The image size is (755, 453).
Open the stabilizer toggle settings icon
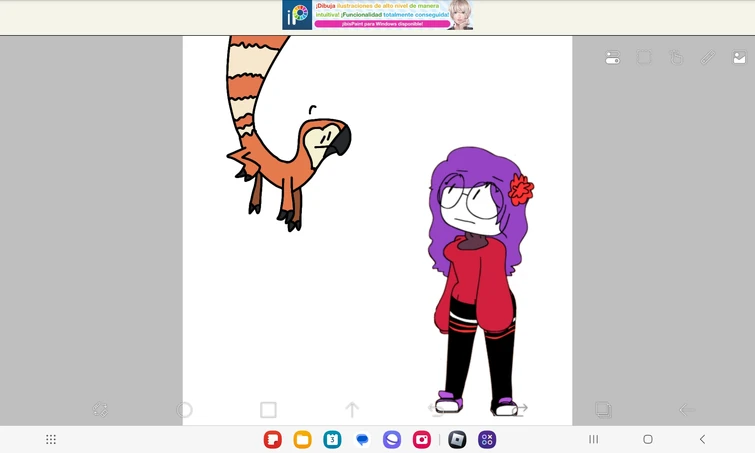612,58
